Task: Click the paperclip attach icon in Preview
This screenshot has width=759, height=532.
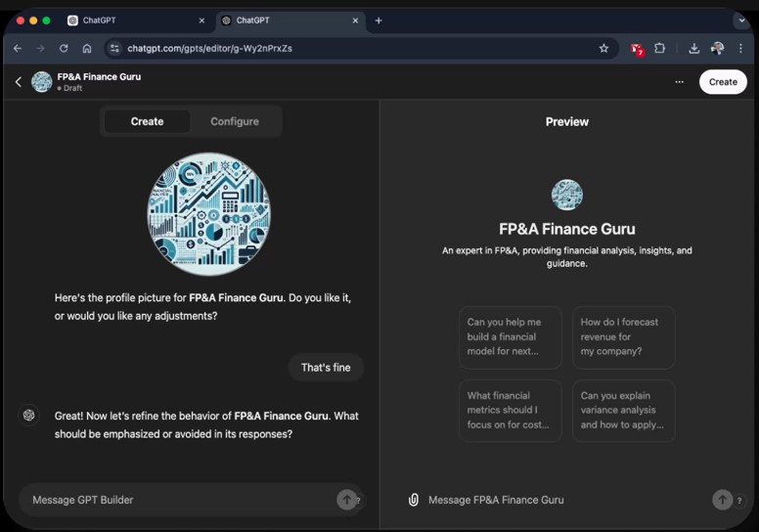Action: click(x=414, y=500)
